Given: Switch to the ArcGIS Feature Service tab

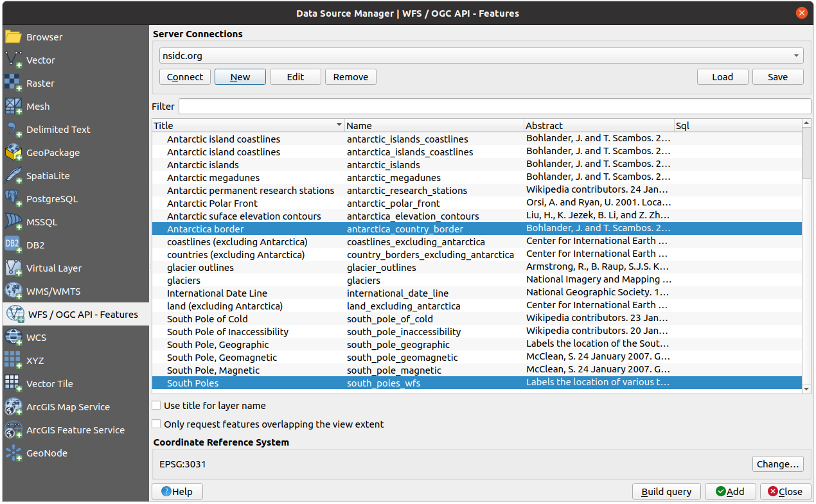Looking at the screenshot, I should [75, 430].
